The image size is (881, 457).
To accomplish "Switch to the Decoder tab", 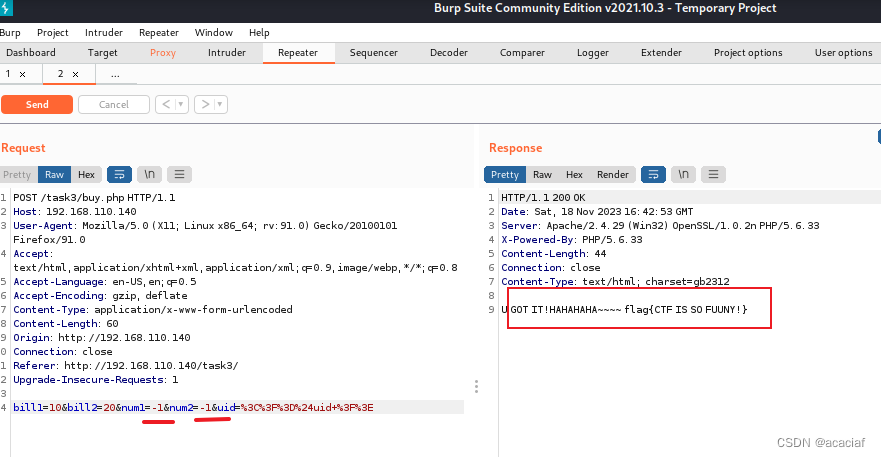I will click(x=448, y=53).
